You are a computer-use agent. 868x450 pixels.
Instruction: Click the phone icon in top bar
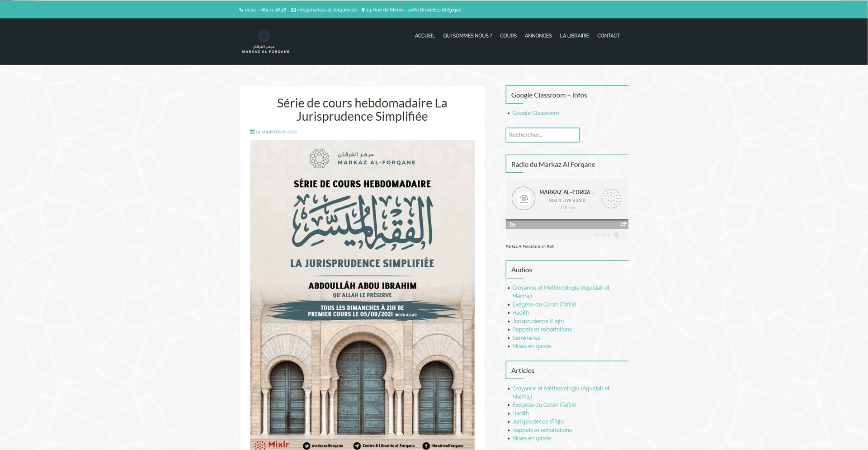tap(241, 10)
